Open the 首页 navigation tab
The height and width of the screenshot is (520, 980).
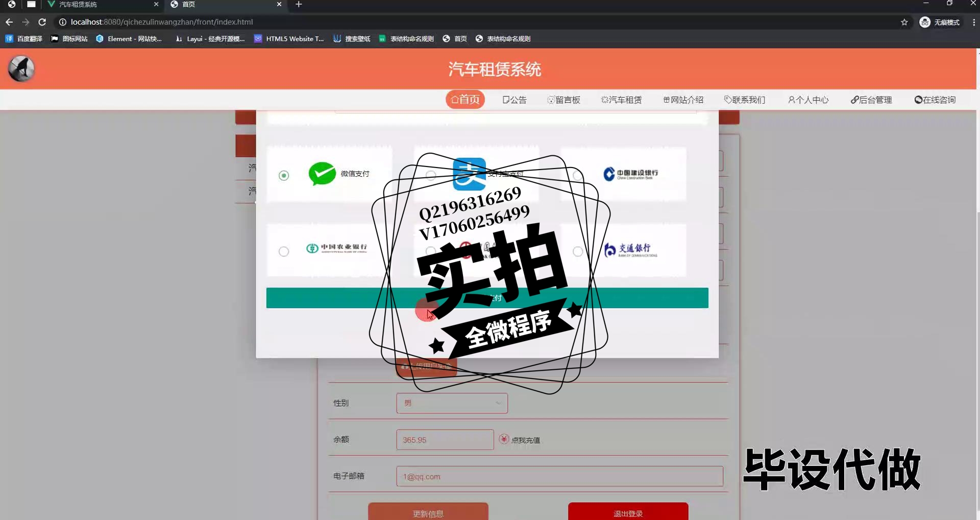point(465,100)
